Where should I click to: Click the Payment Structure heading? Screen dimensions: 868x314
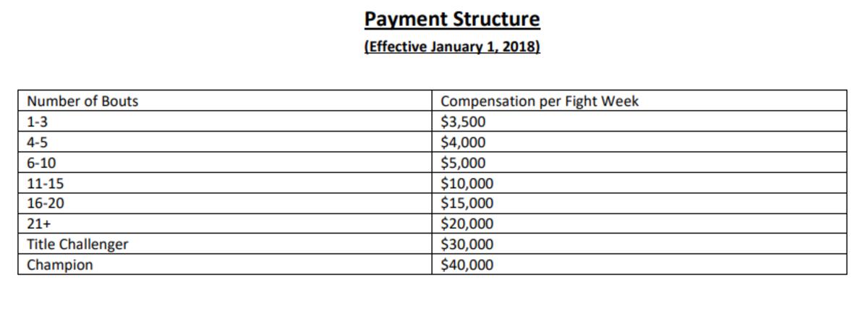(452, 19)
